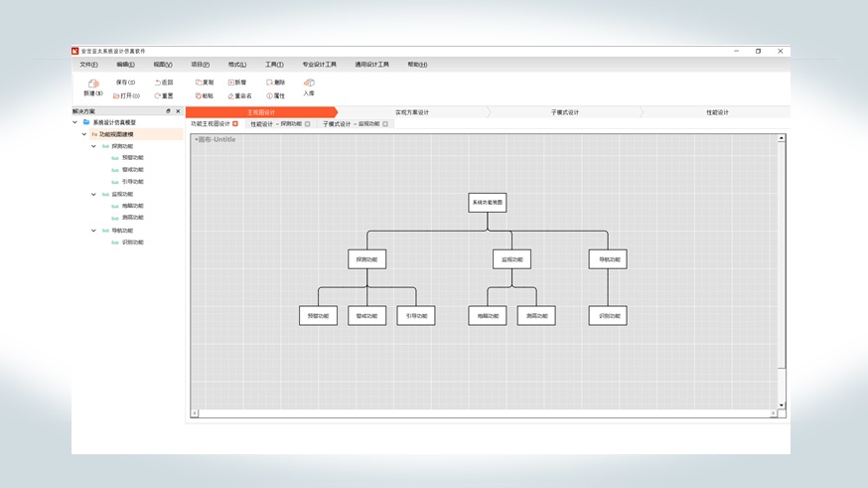Close the 功能主视图设计 tab via its red box

pyautogui.click(x=235, y=124)
